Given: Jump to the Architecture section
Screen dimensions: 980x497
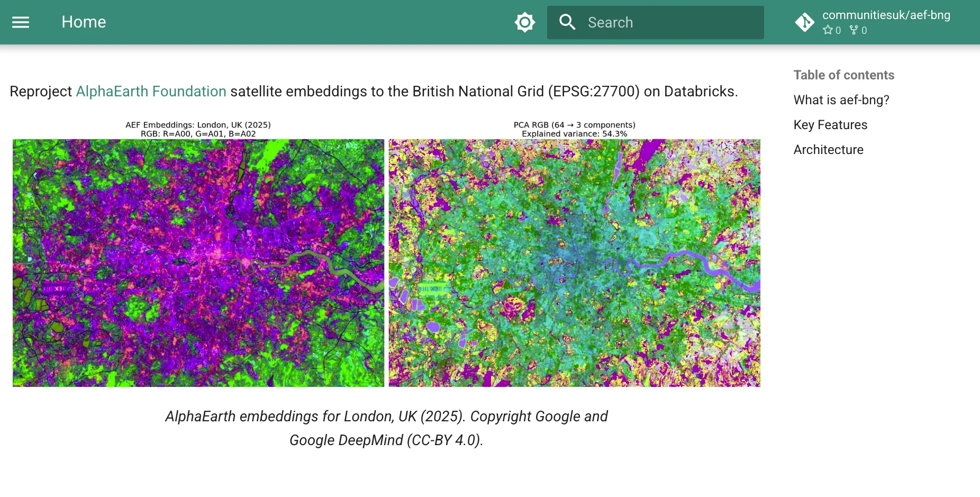Looking at the screenshot, I should pos(828,150).
